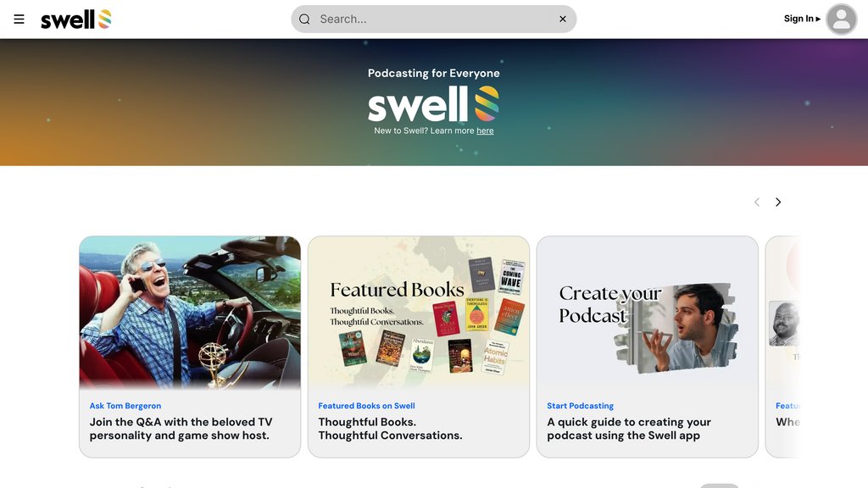Focus the Search input field
Image resolution: width=868 pixels, height=488 pixels.
[434, 19]
